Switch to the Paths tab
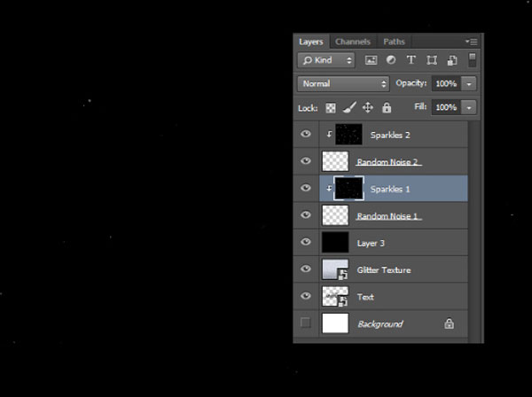Screen dimensions: 532x397 [x=394, y=42]
